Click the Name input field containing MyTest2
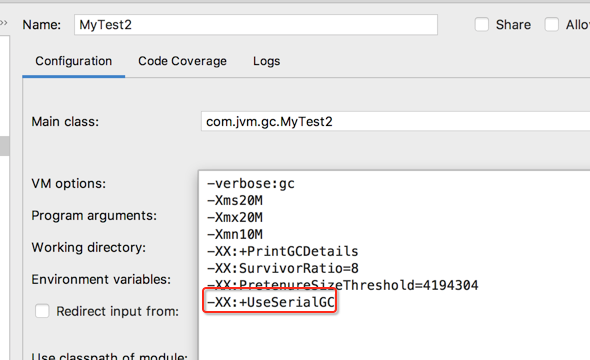Image resolution: width=590 pixels, height=360 pixels. coord(256,25)
